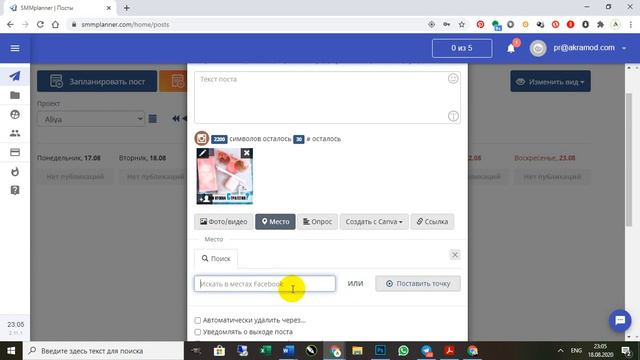640x360 pixels.
Task: Open Excel from the taskbar
Action: pyautogui.click(x=265, y=351)
